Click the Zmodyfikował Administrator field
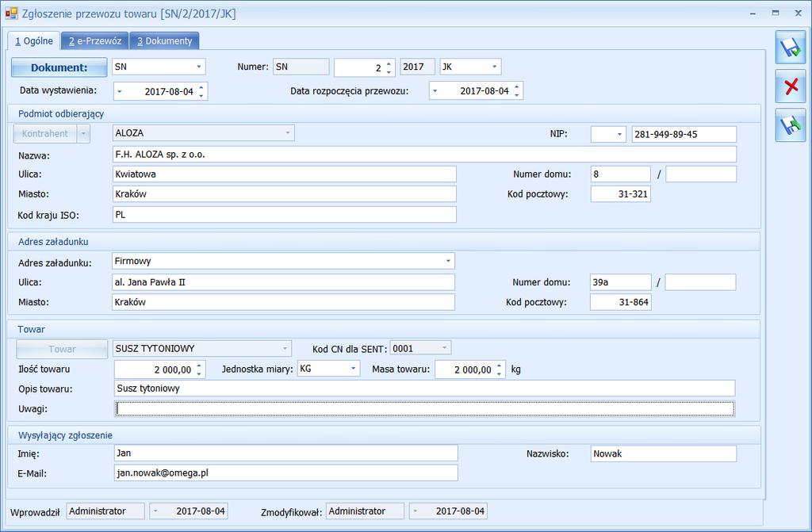The image size is (812, 532). coord(365,511)
